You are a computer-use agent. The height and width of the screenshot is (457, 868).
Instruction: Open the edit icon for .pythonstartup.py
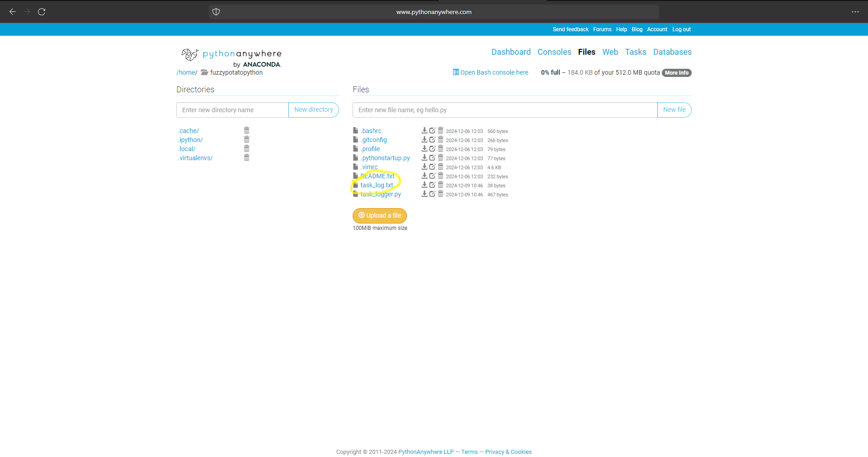tap(432, 157)
